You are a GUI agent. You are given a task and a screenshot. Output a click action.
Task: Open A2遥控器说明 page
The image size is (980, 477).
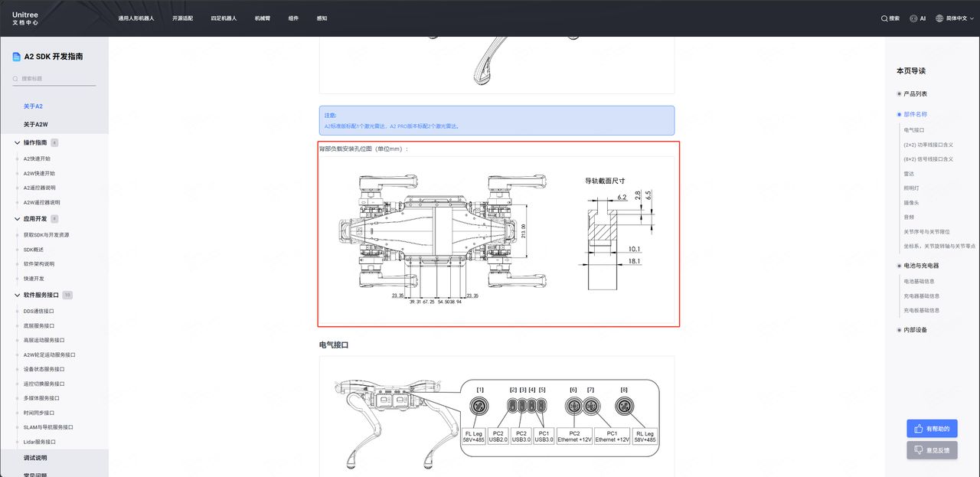pyautogui.click(x=39, y=188)
